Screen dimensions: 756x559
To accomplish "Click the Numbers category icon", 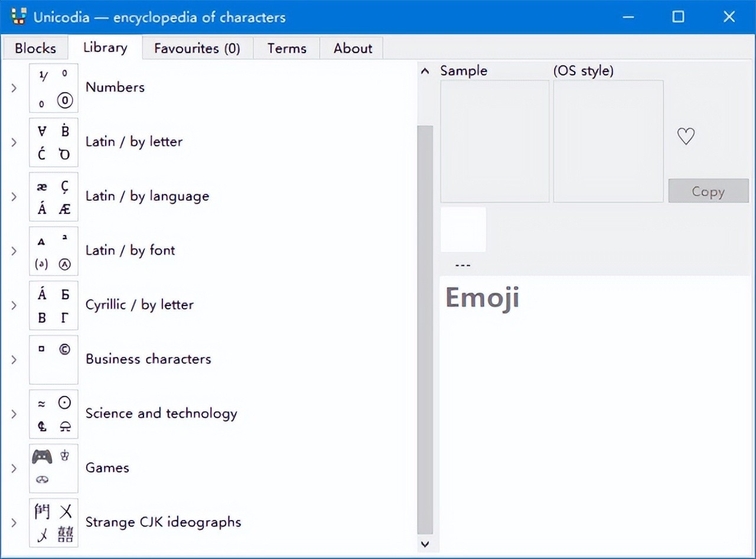I will 53,88.
